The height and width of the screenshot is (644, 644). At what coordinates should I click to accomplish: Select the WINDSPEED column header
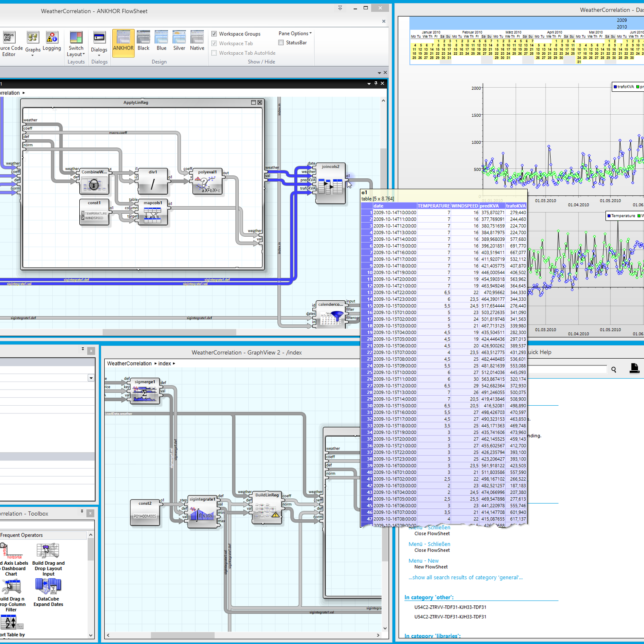pos(465,206)
